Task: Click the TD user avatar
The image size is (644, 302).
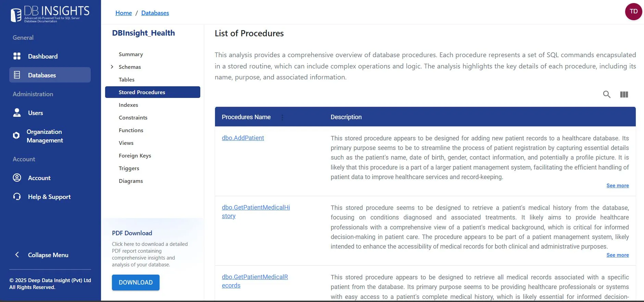Action: click(x=634, y=12)
